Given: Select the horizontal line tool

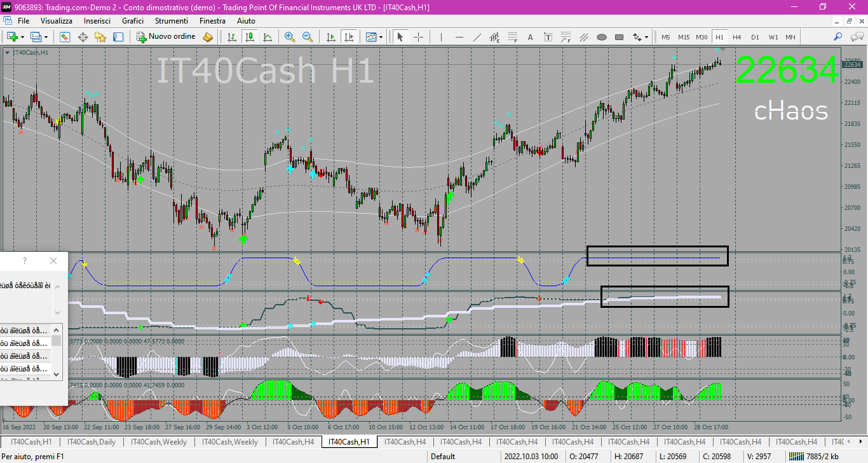Looking at the screenshot, I should point(459,37).
